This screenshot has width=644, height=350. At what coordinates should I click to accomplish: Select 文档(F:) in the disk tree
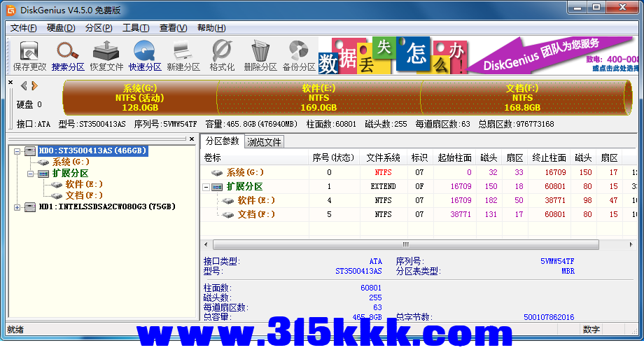(84, 195)
